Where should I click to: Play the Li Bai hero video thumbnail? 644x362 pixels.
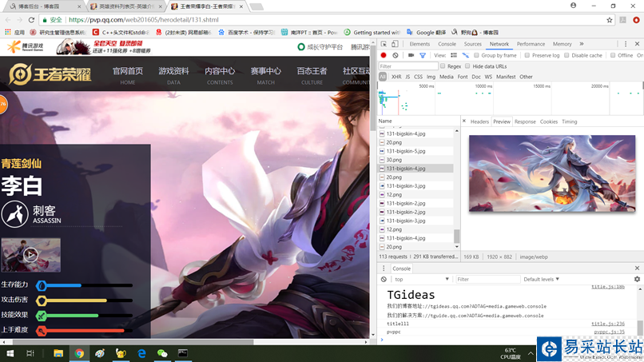tap(31, 255)
